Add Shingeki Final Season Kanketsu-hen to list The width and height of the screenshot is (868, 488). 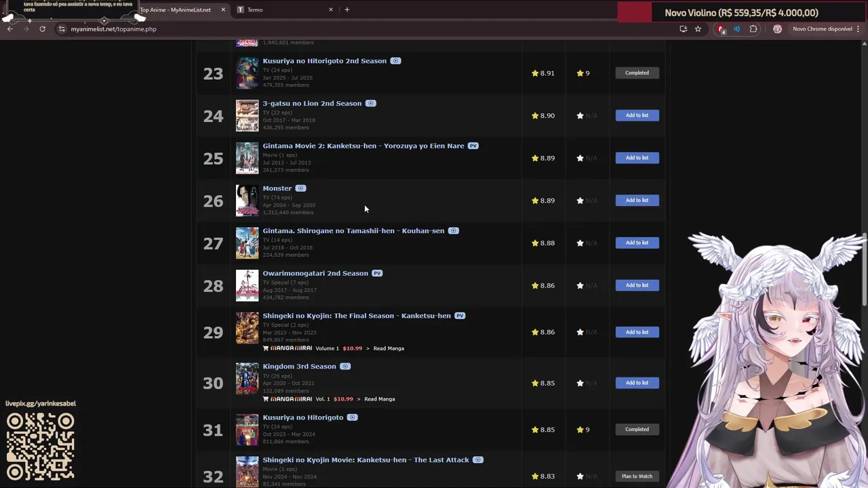(637, 332)
